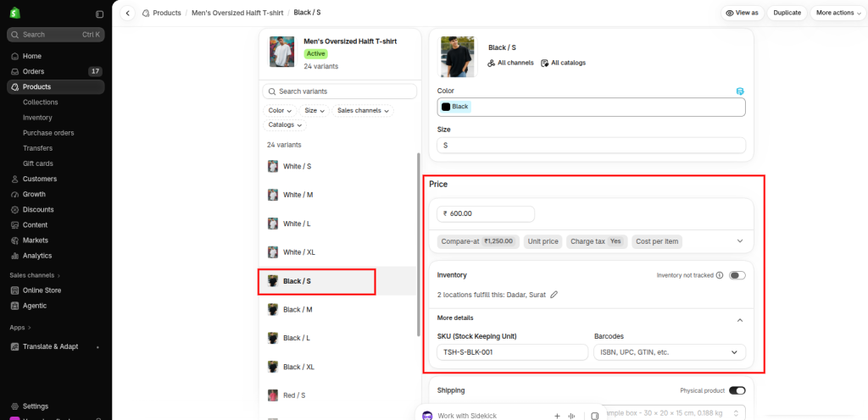Click the All channels icon
Screen dimensions: 868x420
491,63
